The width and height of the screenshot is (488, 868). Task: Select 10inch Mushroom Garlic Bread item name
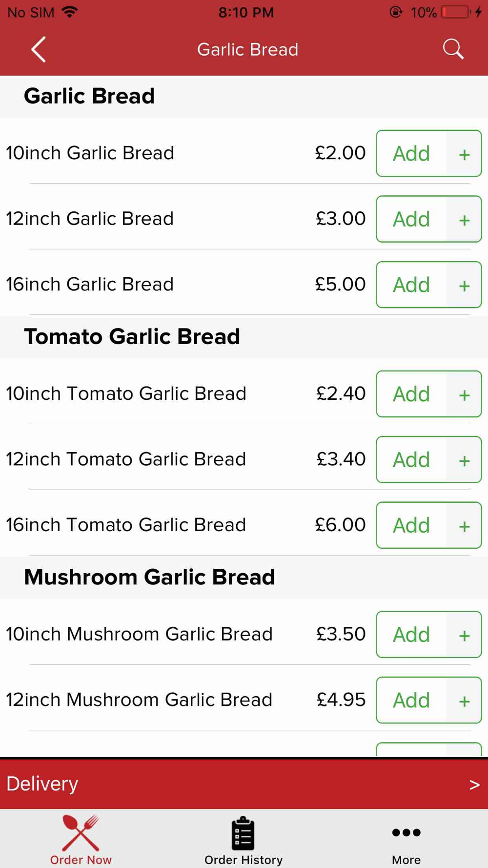[139, 634]
